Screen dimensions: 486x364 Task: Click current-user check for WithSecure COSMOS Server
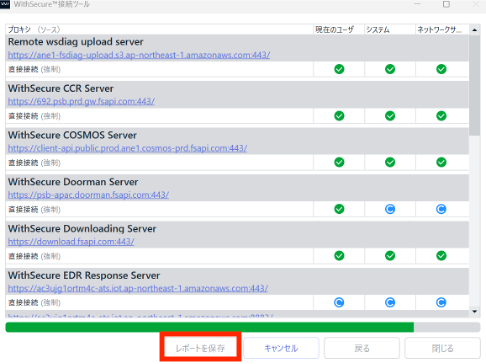[339, 162]
